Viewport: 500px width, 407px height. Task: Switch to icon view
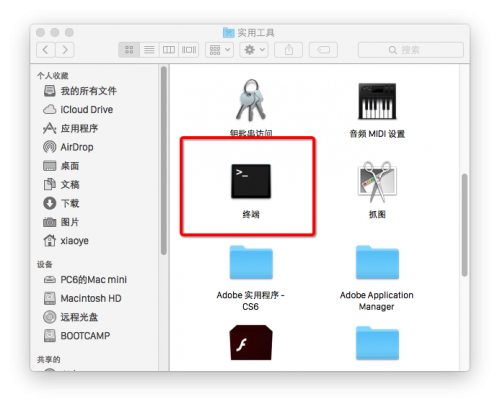[x=129, y=50]
